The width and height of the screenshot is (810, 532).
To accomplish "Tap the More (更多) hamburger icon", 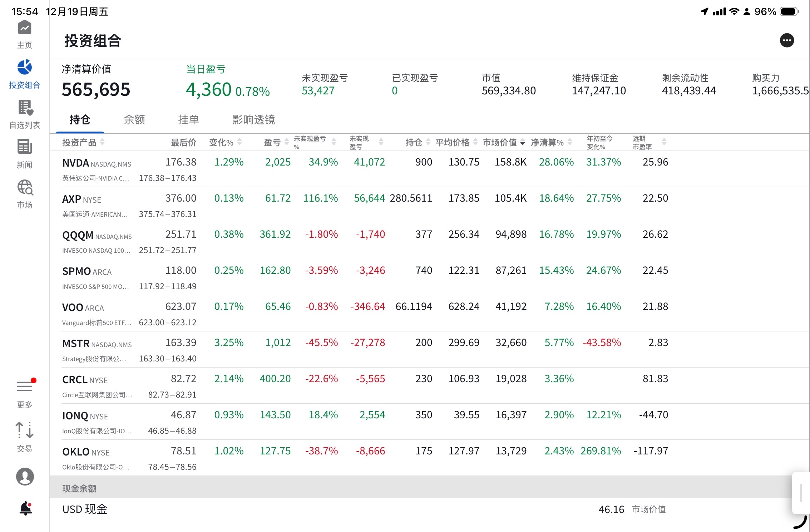I will click(25, 386).
